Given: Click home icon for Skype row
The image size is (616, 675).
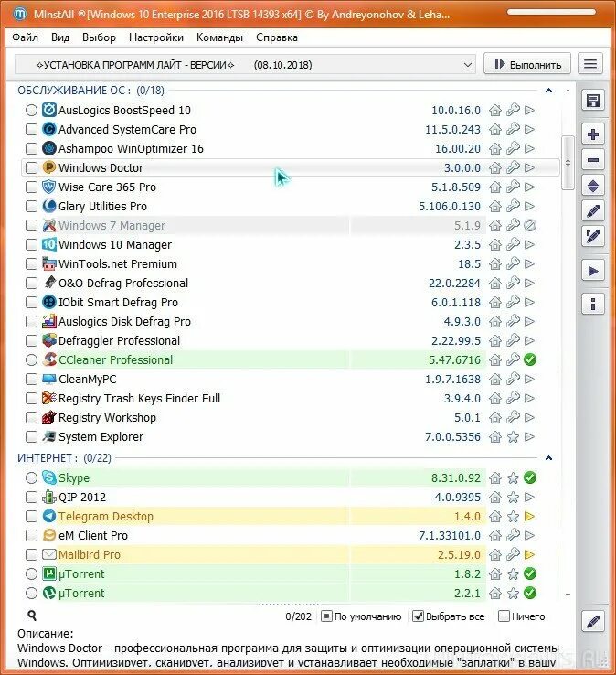Looking at the screenshot, I should pos(495,477).
